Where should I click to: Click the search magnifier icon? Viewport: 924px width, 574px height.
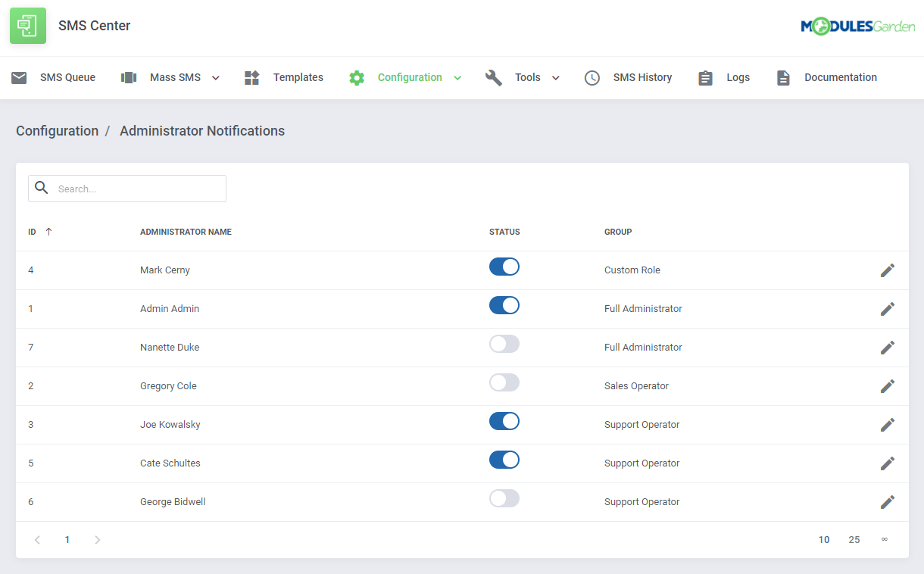pyautogui.click(x=42, y=188)
